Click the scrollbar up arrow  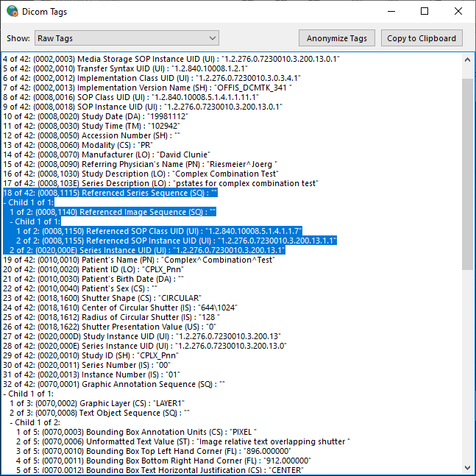point(467,60)
